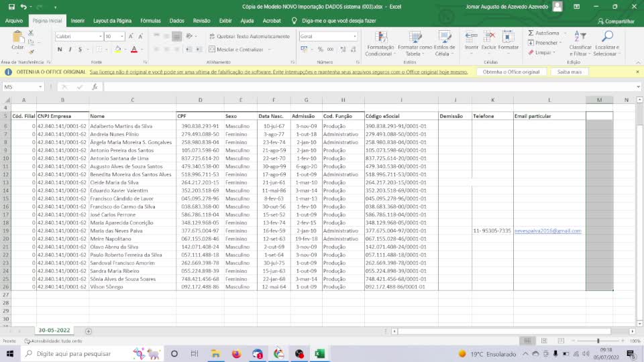Click the thousands separator 000 icon

[x=330, y=49]
